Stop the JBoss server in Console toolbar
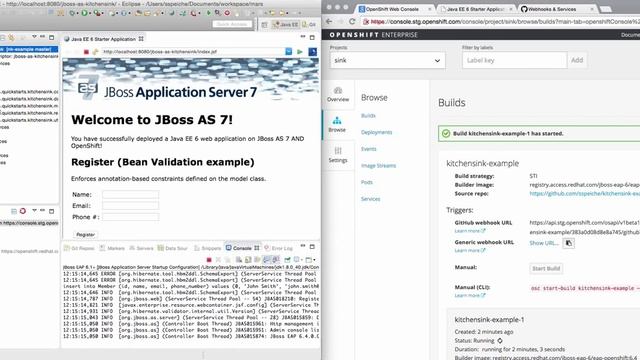The width and height of the screenshot is (640, 360). click(209, 260)
